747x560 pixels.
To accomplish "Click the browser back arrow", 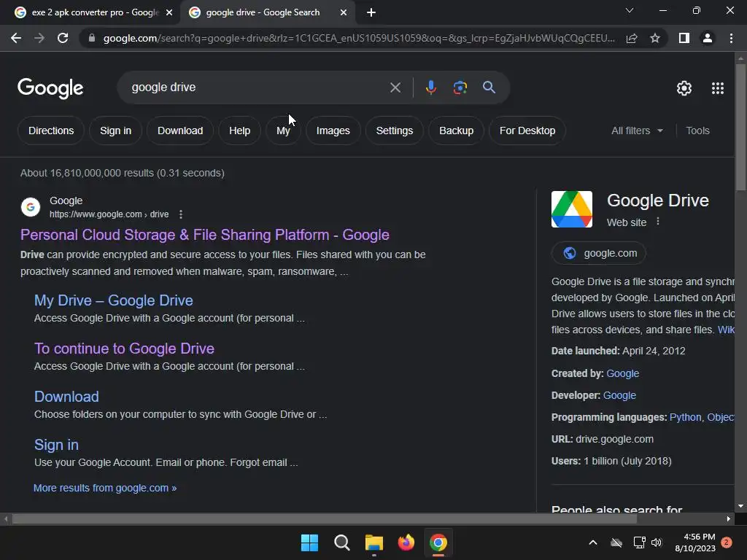I will pos(16,38).
